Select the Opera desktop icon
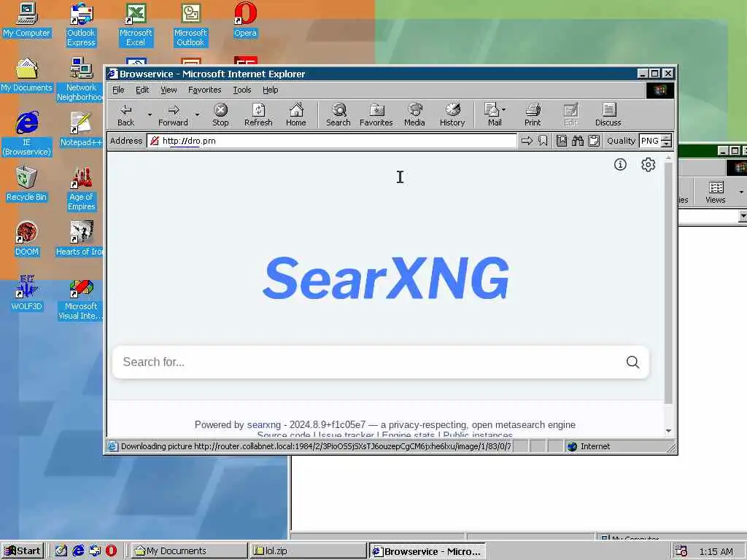The image size is (747, 560). point(245,20)
